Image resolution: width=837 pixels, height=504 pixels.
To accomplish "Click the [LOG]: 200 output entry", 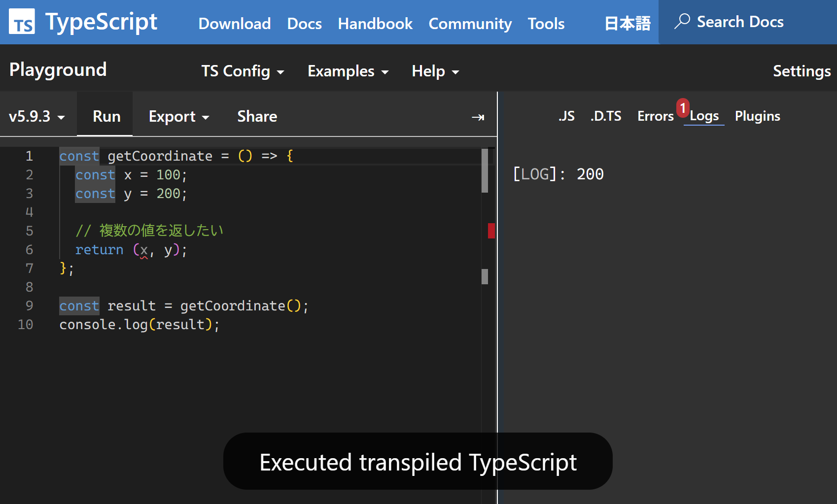I will [558, 174].
